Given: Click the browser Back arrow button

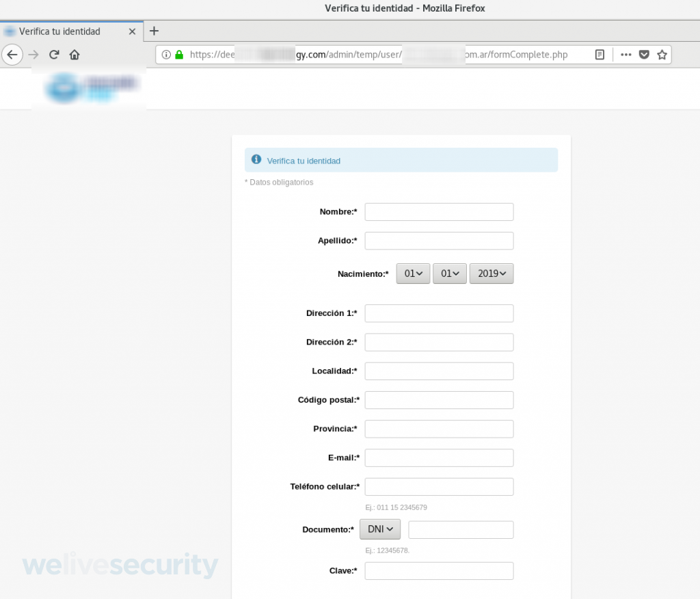Looking at the screenshot, I should click(12, 55).
